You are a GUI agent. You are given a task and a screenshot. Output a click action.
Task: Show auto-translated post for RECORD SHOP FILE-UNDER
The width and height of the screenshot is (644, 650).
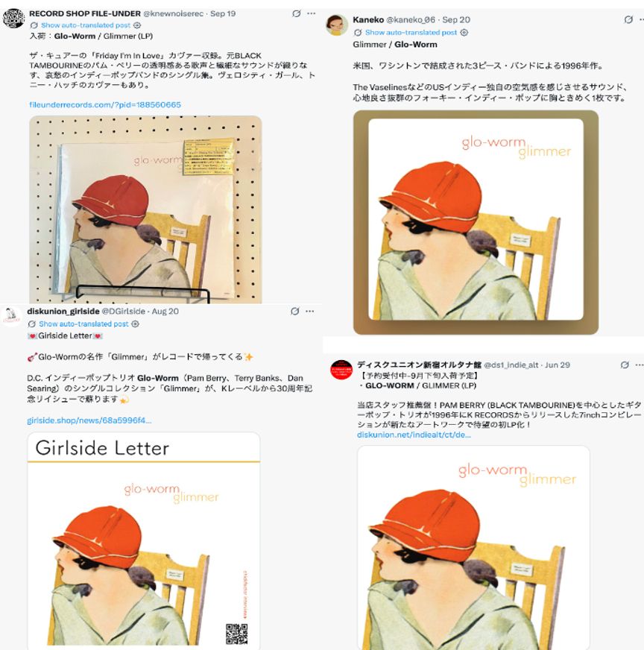[x=86, y=25]
